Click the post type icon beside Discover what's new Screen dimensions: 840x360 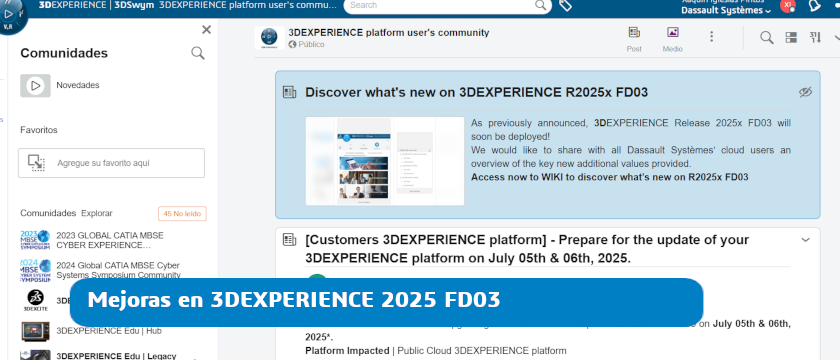[289, 92]
